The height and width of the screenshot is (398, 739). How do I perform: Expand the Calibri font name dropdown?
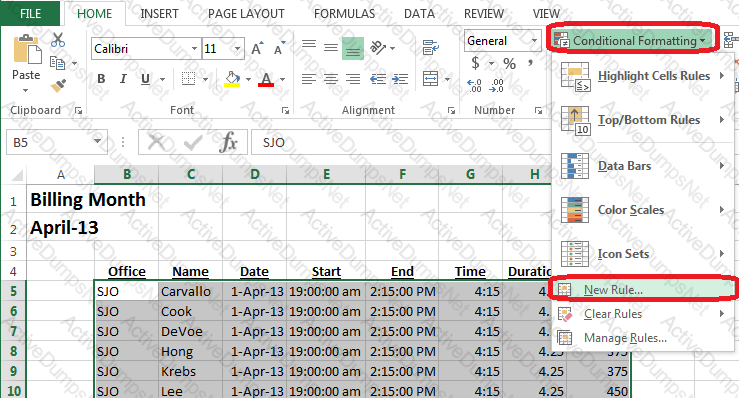point(194,49)
